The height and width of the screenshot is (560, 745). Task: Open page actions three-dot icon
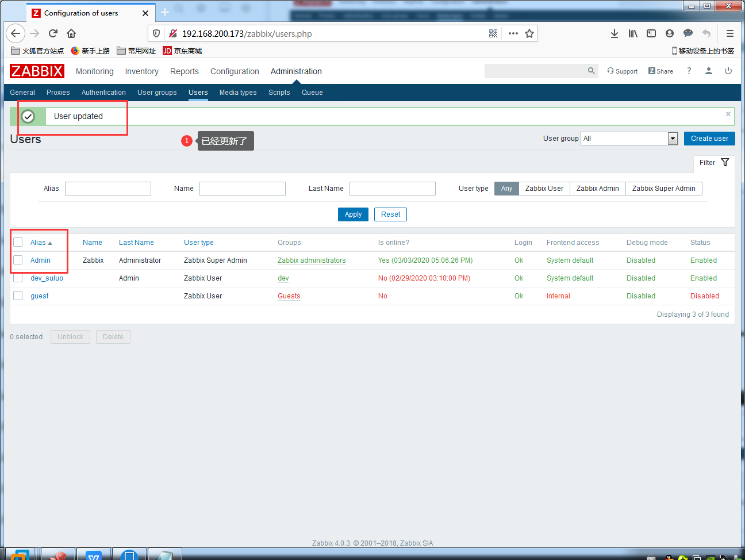pyautogui.click(x=513, y=33)
